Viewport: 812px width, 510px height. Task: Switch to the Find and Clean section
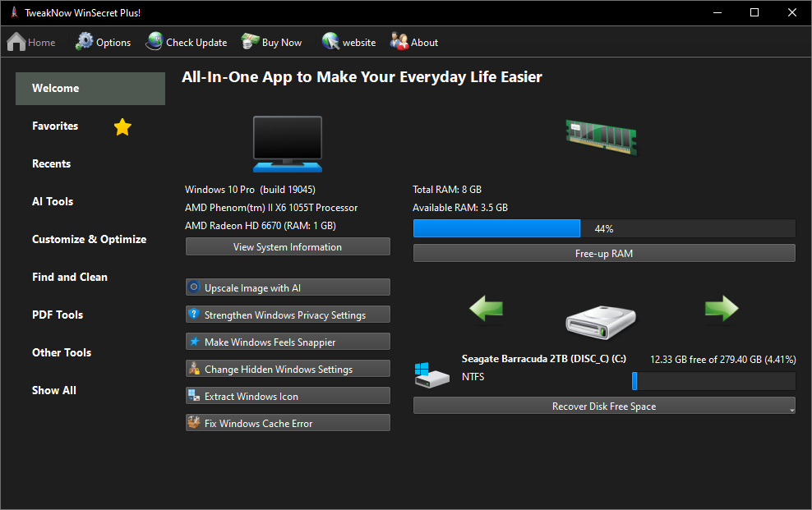coord(70,278)
